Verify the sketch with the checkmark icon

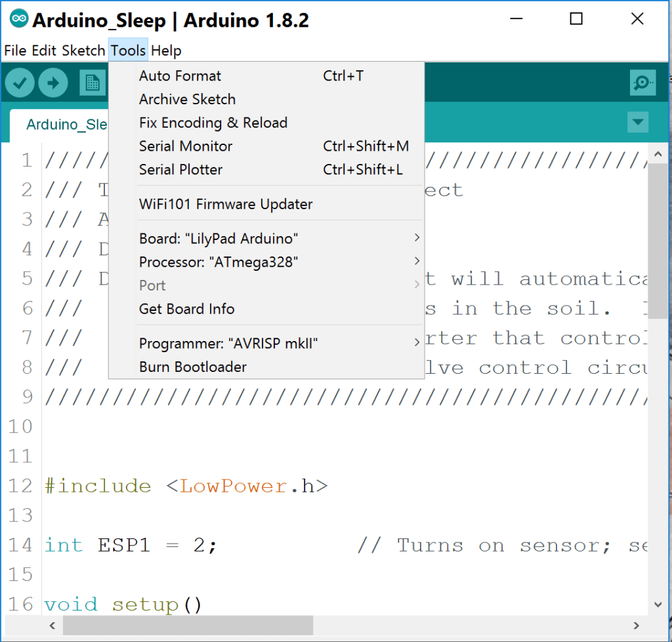tap(19, 83)
